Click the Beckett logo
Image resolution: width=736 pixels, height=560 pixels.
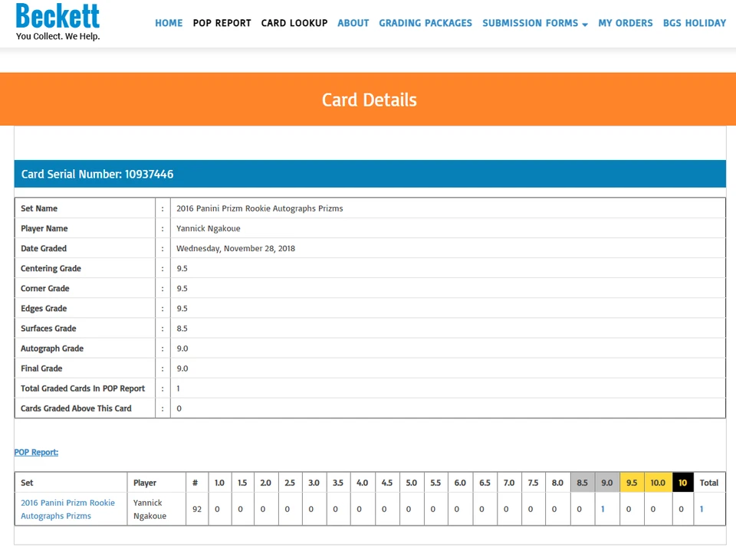58,16
